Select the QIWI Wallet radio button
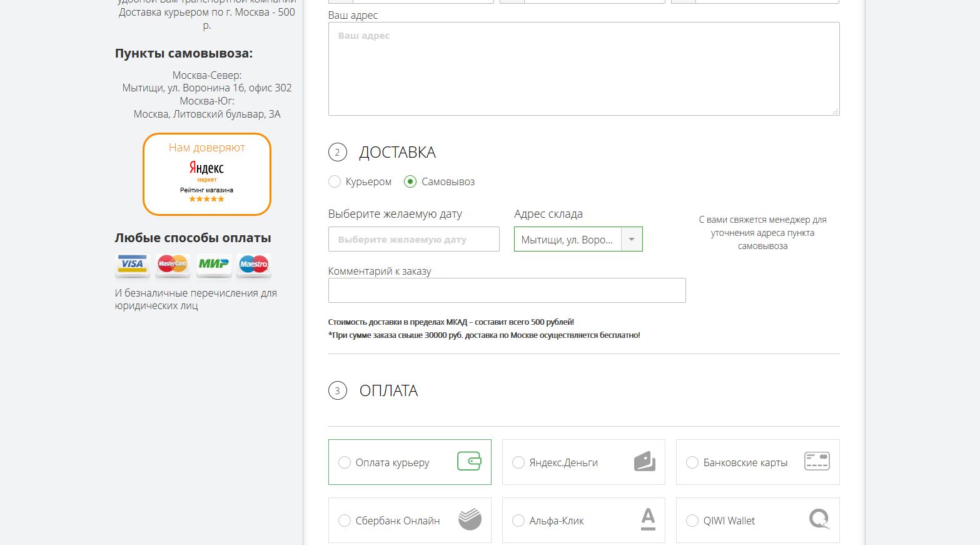Image resolution: width=980 pixels, height=545 pixels. tap(692, 521)
